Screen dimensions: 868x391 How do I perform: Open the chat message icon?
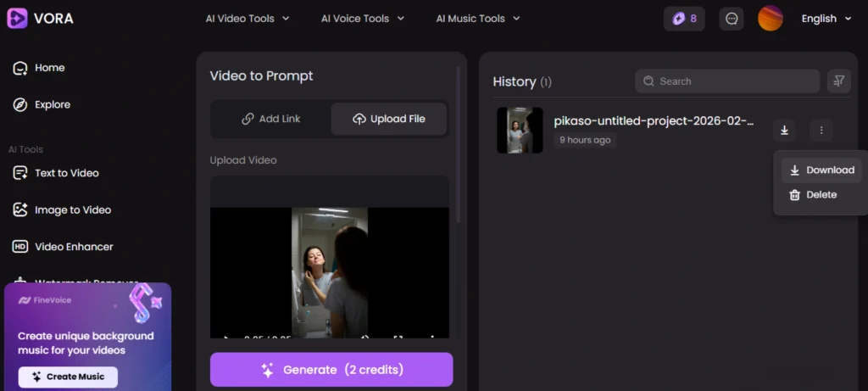point(732,19)
